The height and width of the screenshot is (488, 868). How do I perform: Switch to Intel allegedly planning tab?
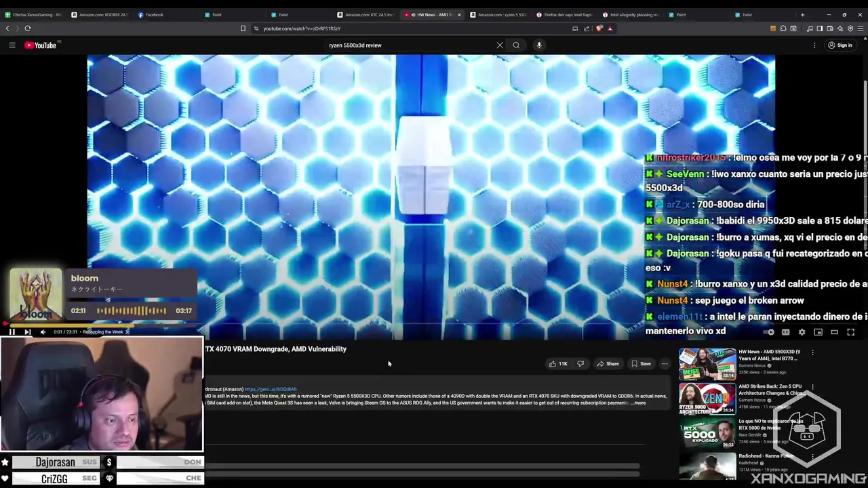631,15
